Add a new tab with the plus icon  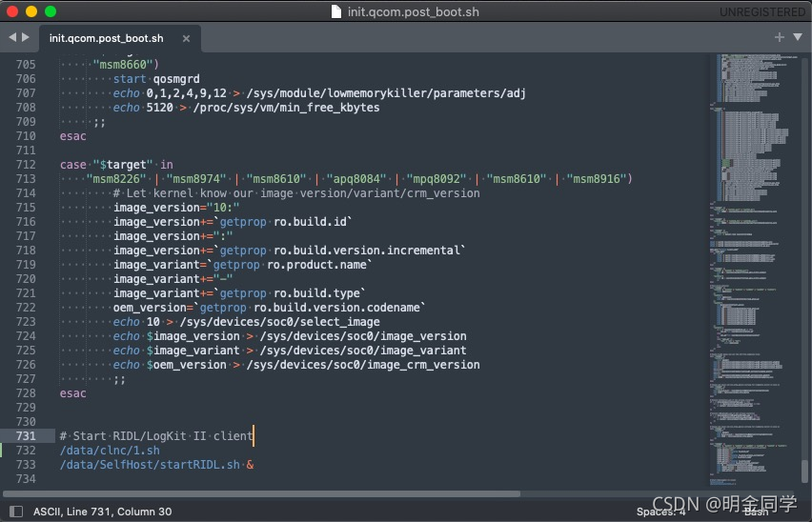pos(779,37)
